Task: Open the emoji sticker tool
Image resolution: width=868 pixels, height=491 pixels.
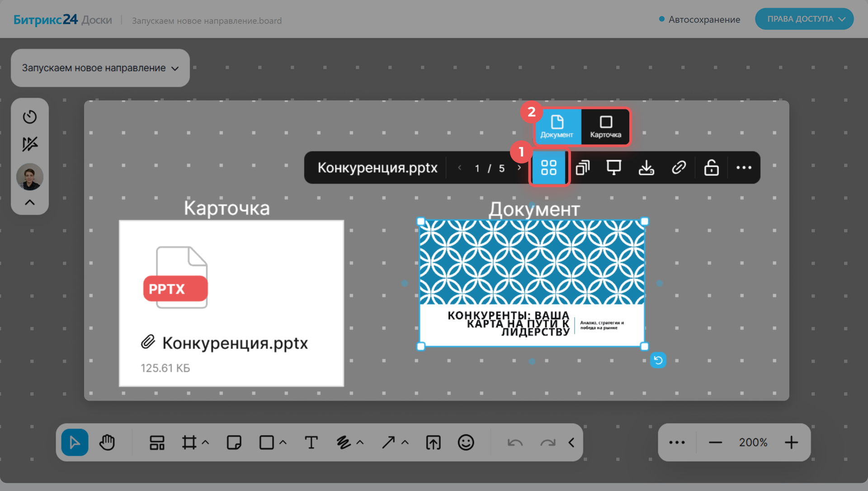Action: pyautogui.click(x=466, y=442)
